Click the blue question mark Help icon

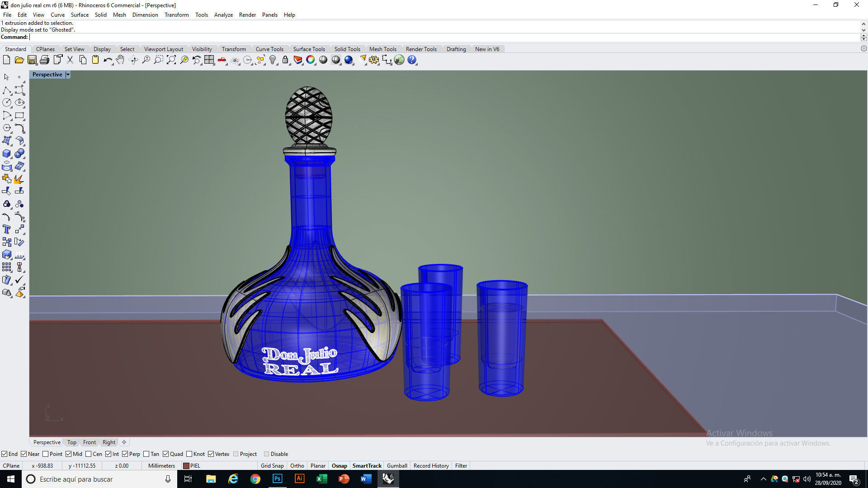click(x=412, y=60)
